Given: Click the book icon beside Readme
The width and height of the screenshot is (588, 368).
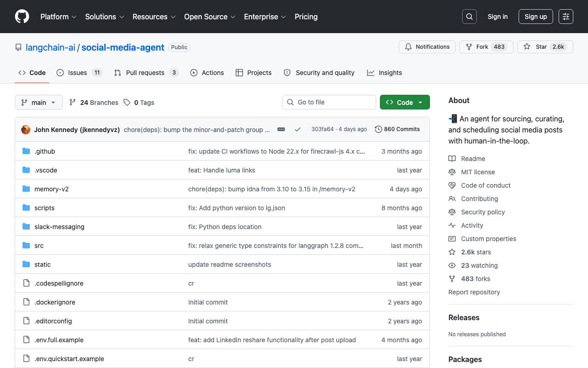Looking at the screenshot, I should point(452,159).
